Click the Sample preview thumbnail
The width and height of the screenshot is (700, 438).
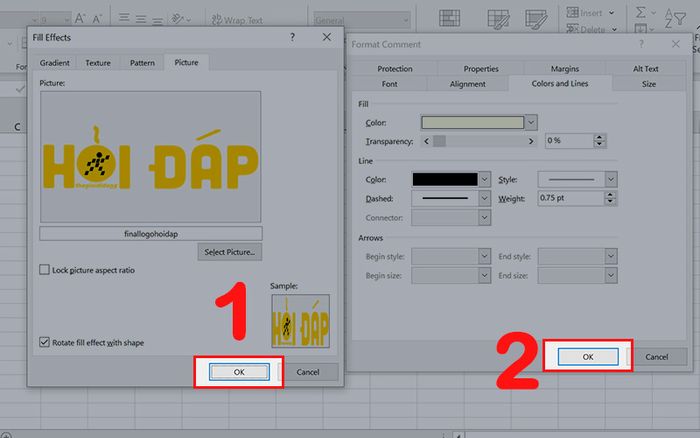coord(300,321)
